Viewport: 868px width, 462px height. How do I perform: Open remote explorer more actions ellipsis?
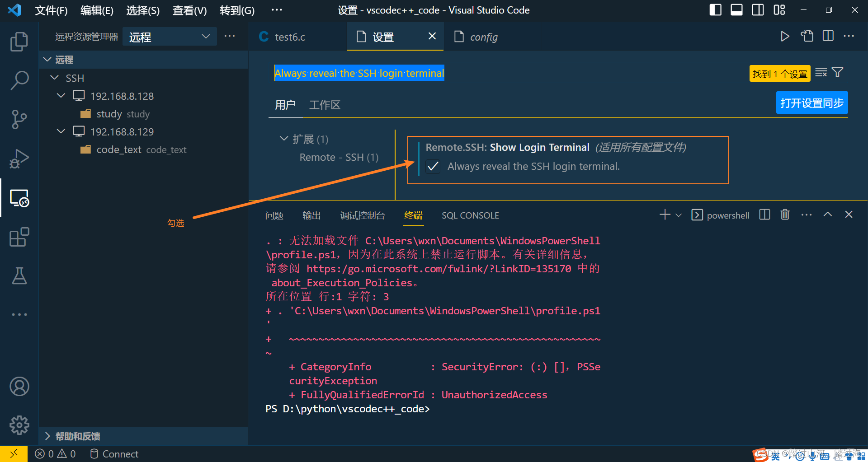click(x=230, y=36)
